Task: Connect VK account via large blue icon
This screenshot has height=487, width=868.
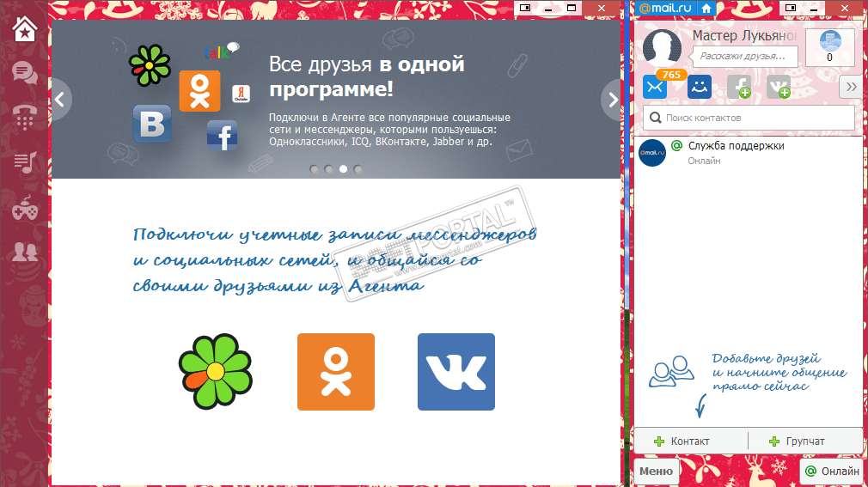Action: pyautogui.click(x=456, y=372)
